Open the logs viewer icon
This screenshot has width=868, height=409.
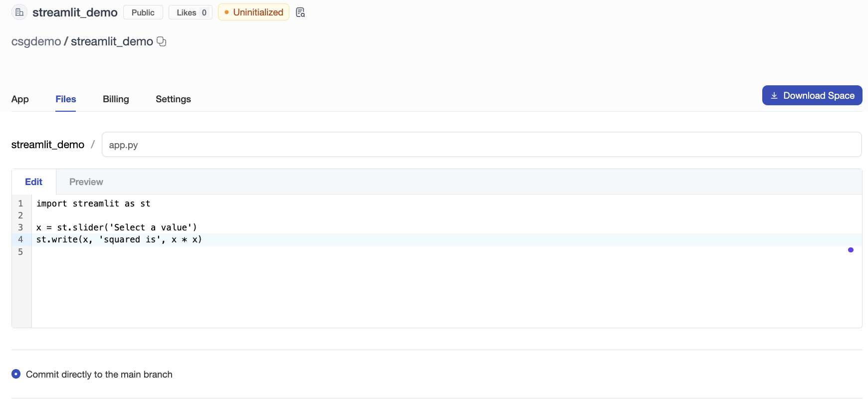[x=300, y=12]
